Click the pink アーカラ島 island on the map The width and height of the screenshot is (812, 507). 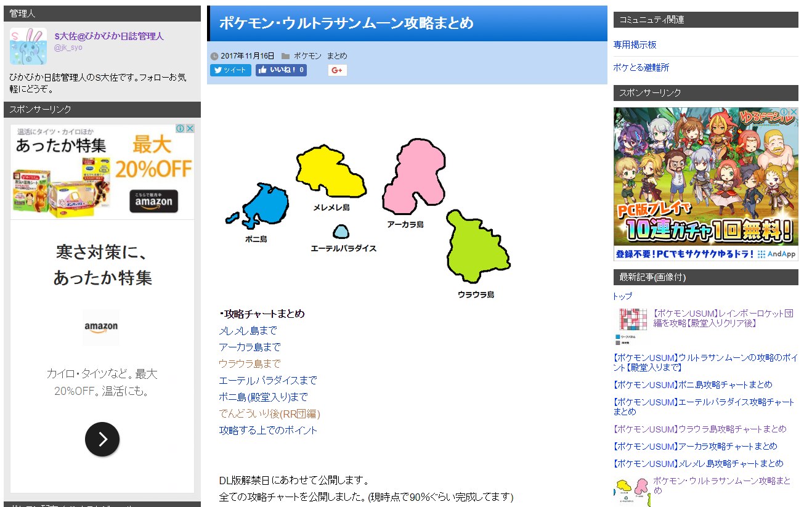click(x=413, y=177)
